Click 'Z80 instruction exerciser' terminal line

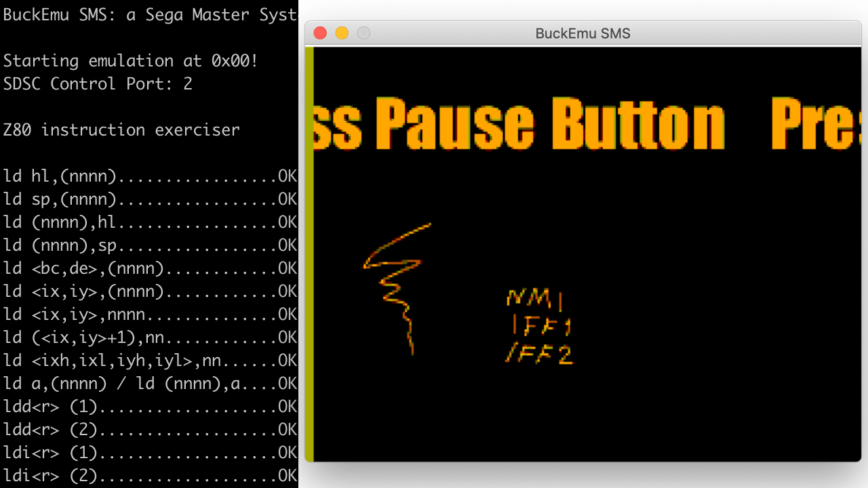121,130
